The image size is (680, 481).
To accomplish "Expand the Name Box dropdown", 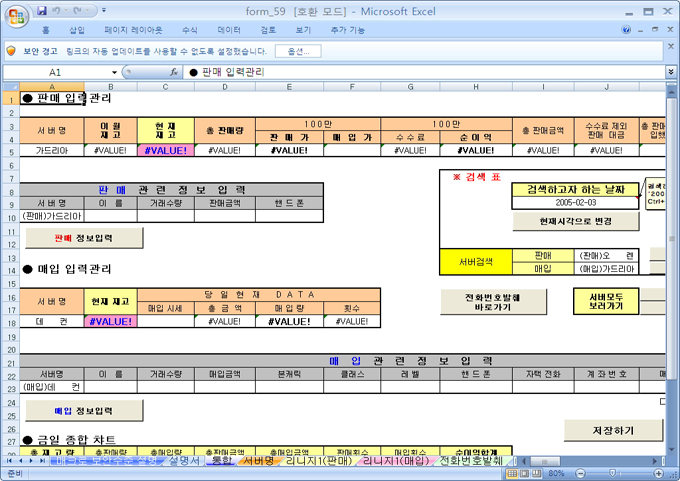I will (x=114, y=72).
